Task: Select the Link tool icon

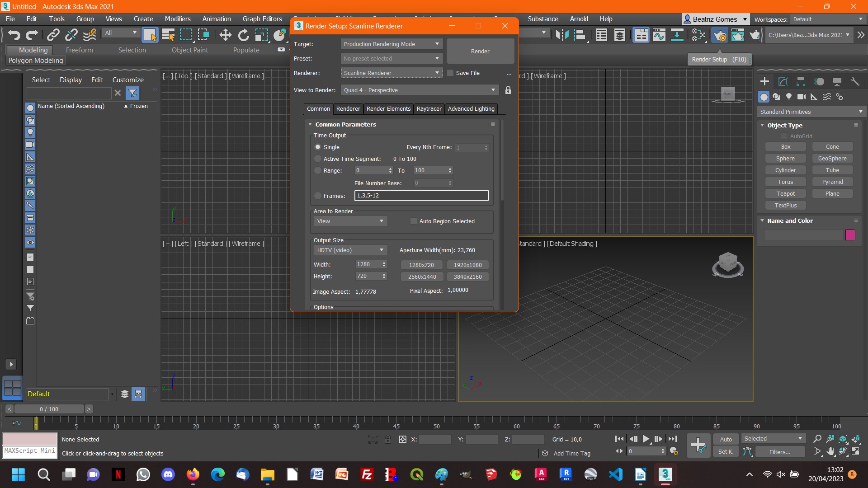Action: [x=53, y=35]
